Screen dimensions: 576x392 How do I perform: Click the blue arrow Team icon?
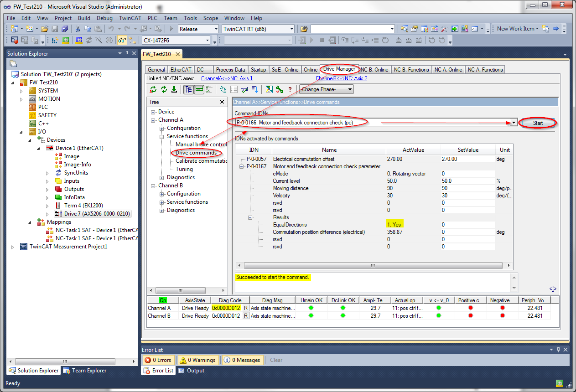click(x=555, y=29)
